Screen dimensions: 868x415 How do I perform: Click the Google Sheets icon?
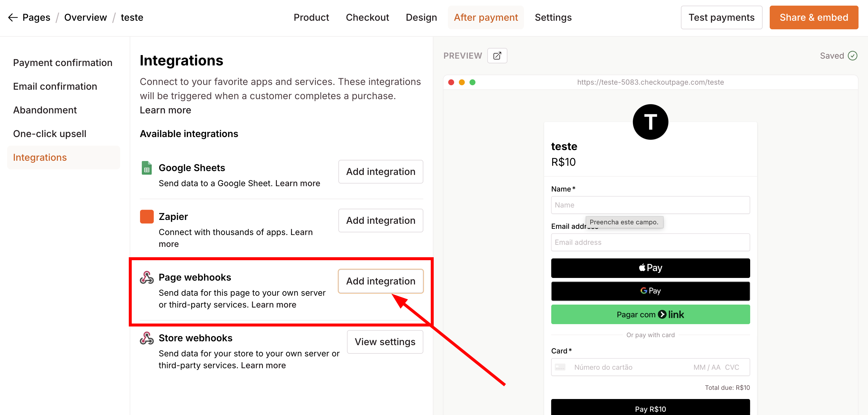[147, 168]
